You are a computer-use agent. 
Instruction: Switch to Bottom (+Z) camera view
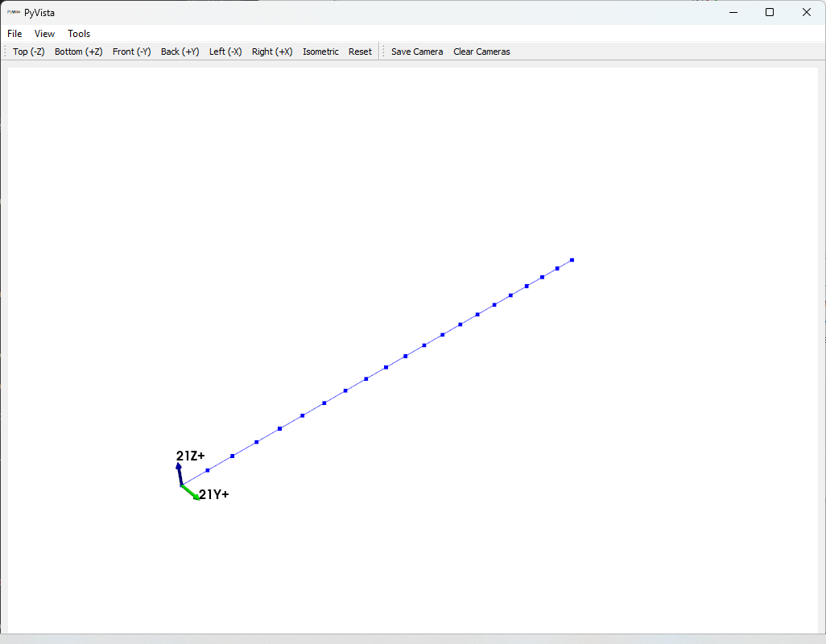click(78, 51)
